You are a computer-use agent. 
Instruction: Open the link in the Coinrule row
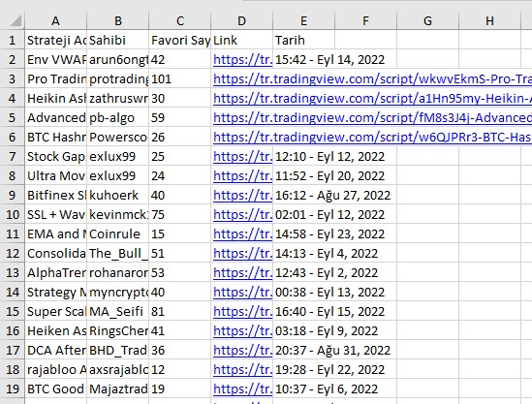coord(242,234)
